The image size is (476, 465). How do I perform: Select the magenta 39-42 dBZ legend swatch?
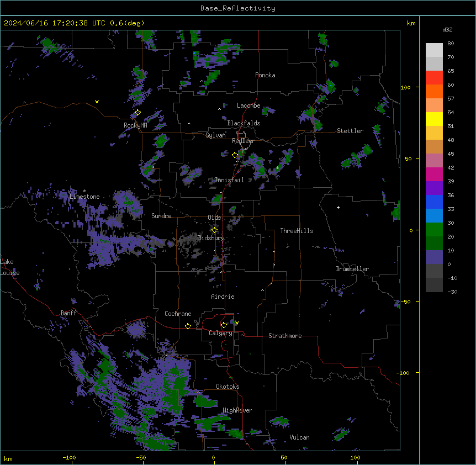(x=434, y=174)
